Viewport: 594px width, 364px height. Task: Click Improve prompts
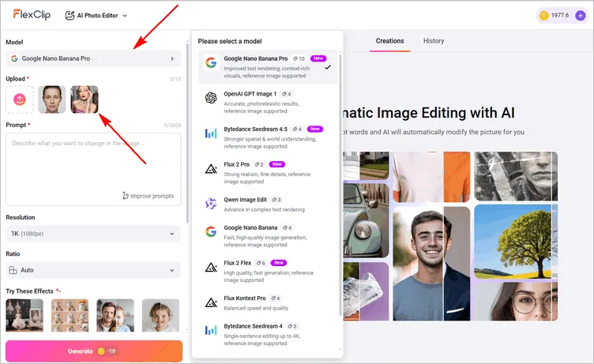point(148,196)
